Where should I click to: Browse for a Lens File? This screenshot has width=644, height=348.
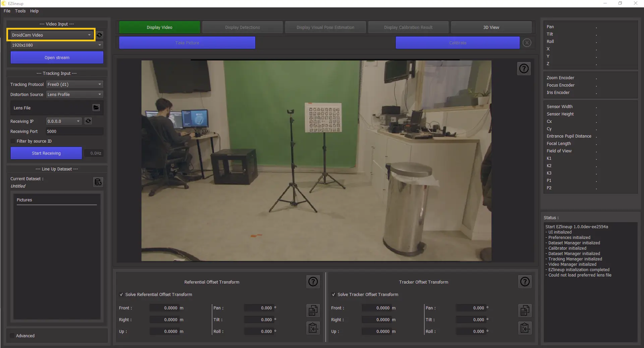click(x=96, y=107)
